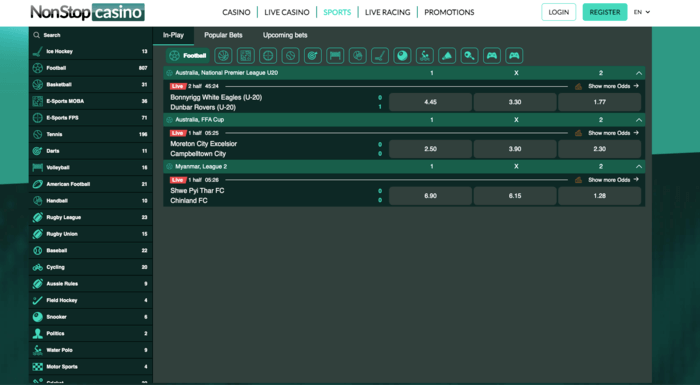
Task: Open the LIVE RACING navigation item
Action: point(388,13)
